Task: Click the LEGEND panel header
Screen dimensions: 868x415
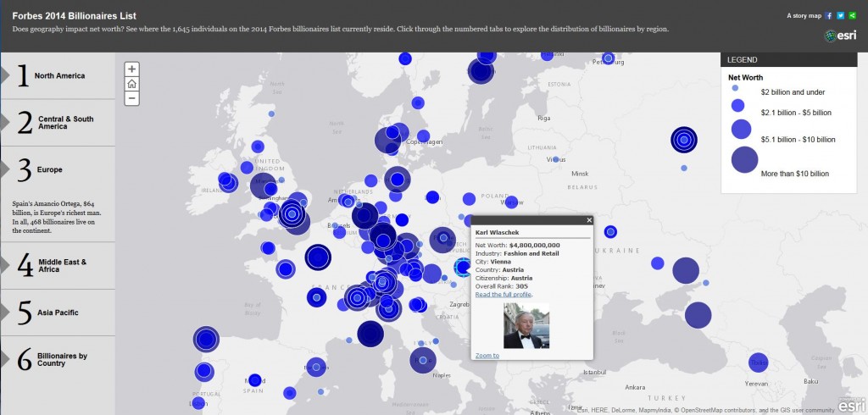Action: coord(789,60)
